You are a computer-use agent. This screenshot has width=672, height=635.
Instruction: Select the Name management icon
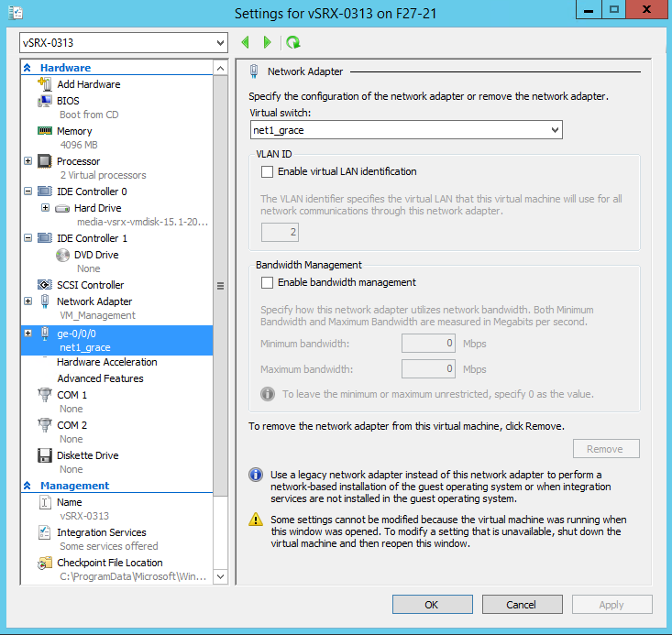(45, 502)
